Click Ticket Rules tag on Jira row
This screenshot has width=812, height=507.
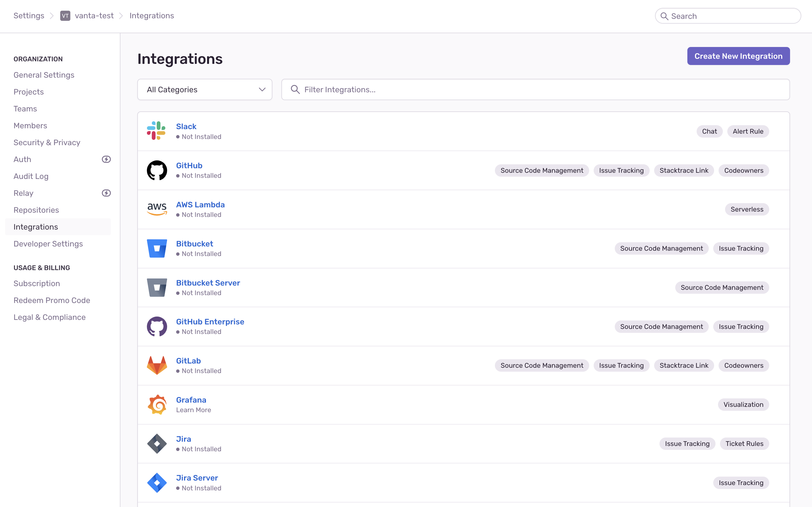pos(744,444)
